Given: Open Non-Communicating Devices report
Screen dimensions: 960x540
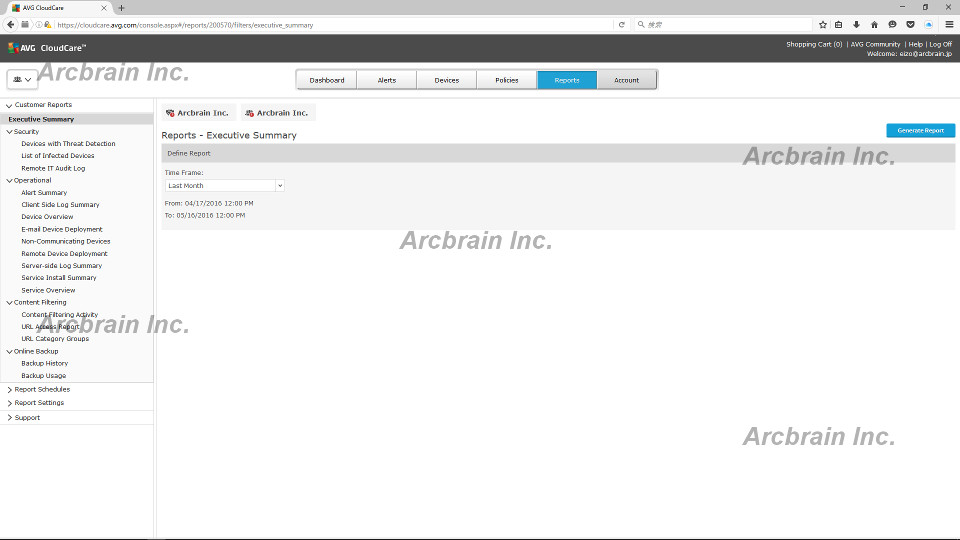Looking at the screenshot, I should coord(66,242).
